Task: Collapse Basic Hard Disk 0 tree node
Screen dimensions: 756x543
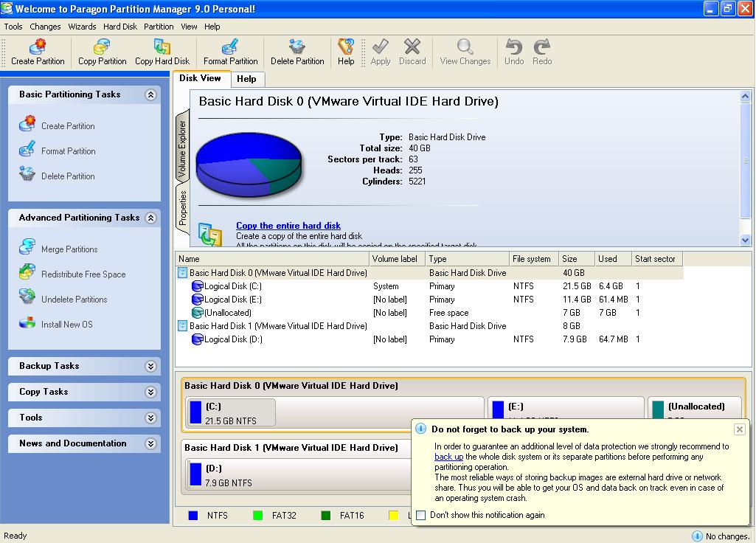Action: (x=182, y=272)
